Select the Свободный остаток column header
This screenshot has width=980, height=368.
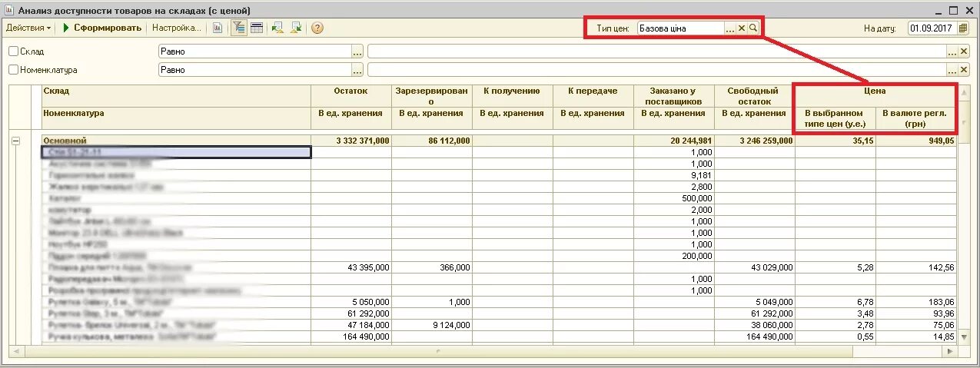pyautogui.click(x=754, y=96)
